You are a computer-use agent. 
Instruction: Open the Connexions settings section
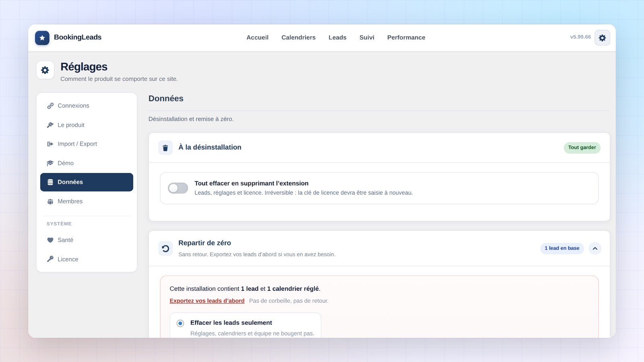click(x=87, y=106)
